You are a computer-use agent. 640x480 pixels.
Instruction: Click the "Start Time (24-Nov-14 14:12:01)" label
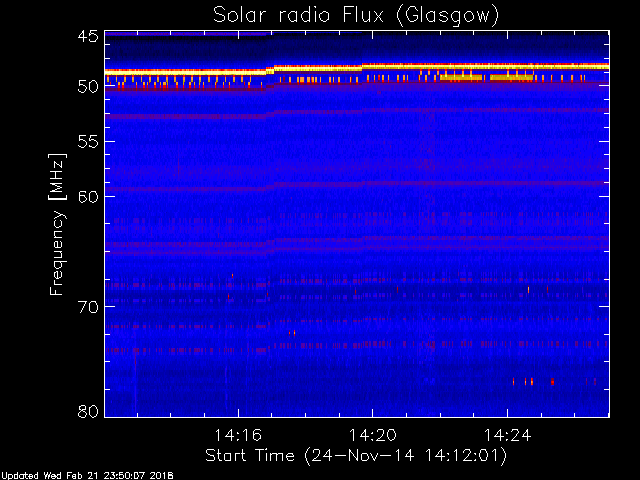click(356, 456)
